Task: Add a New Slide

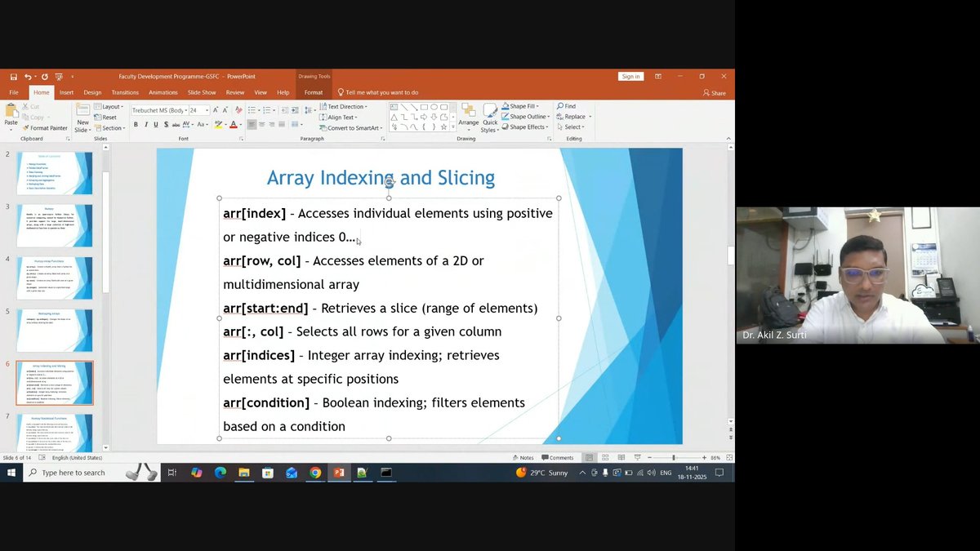Action: click(x=82, y=118)
